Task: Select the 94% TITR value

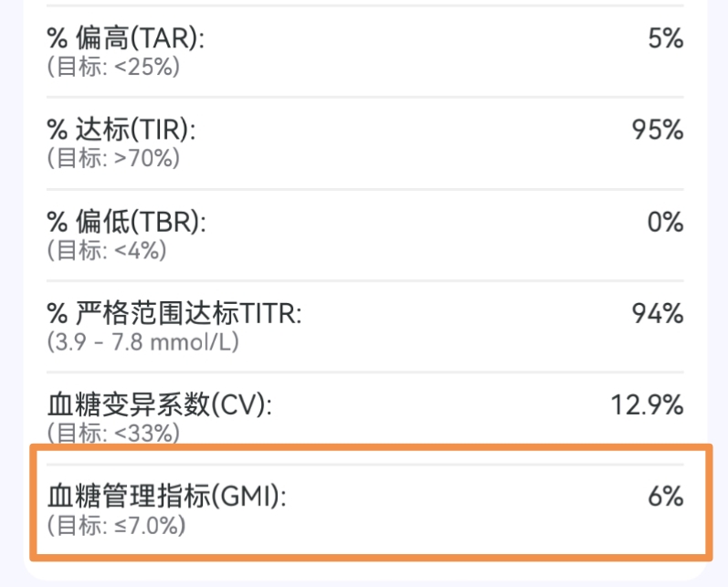Action: pos(658,314)
